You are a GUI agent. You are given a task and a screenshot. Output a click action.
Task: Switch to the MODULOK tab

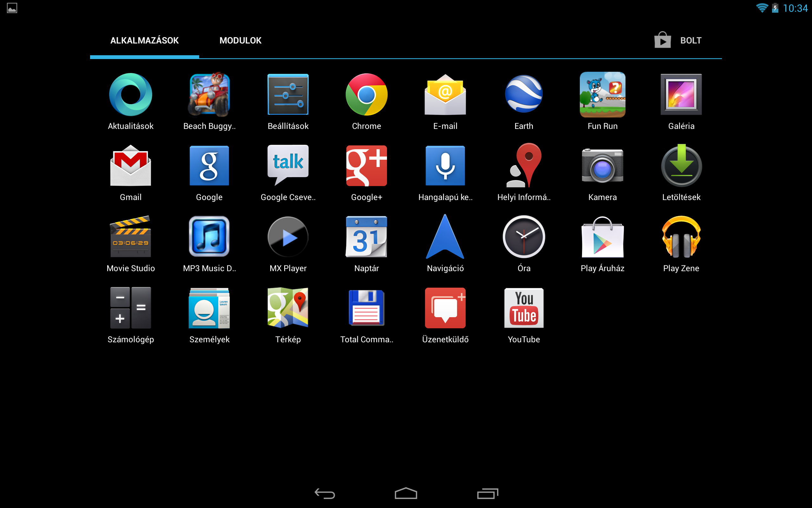[240, 41]
